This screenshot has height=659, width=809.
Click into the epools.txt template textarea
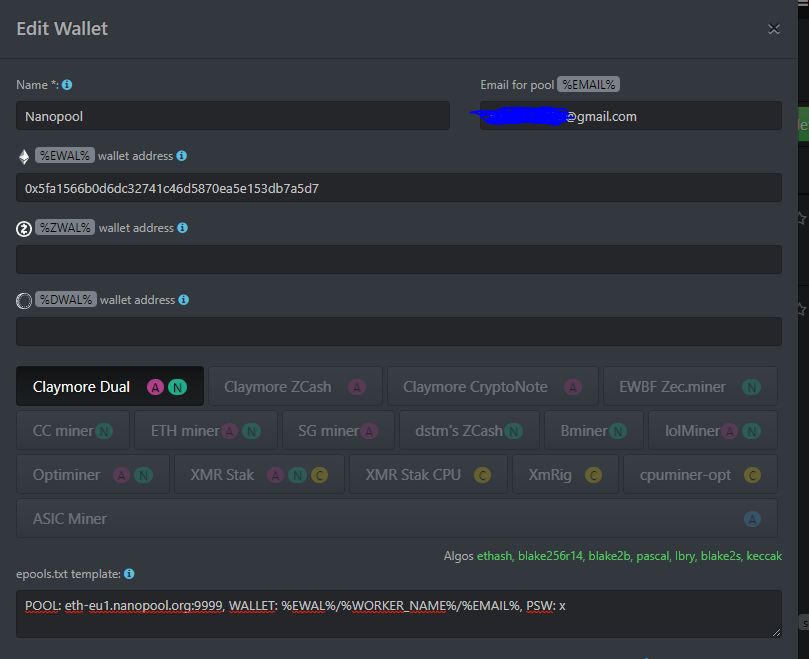point(399,614)
